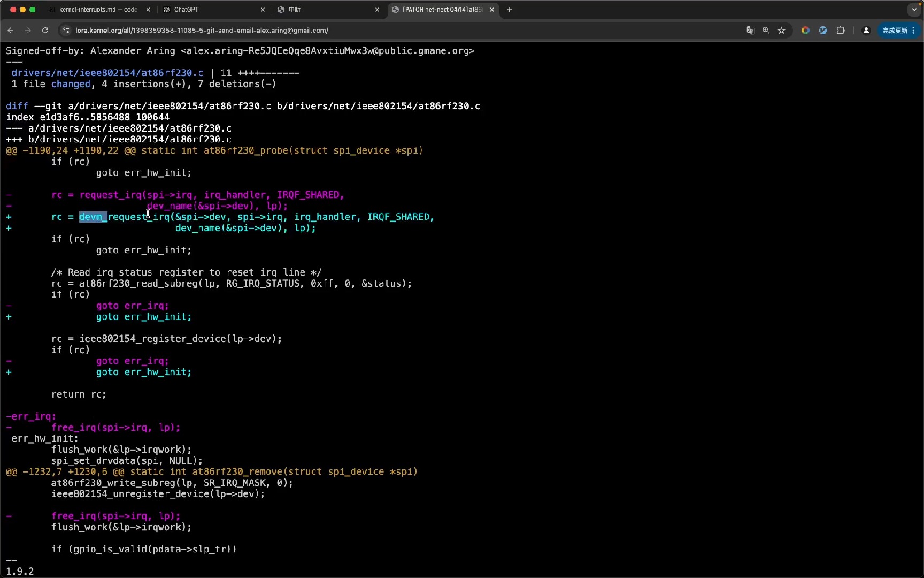Click the 'changed' link in diffstat line

(71, 84)
